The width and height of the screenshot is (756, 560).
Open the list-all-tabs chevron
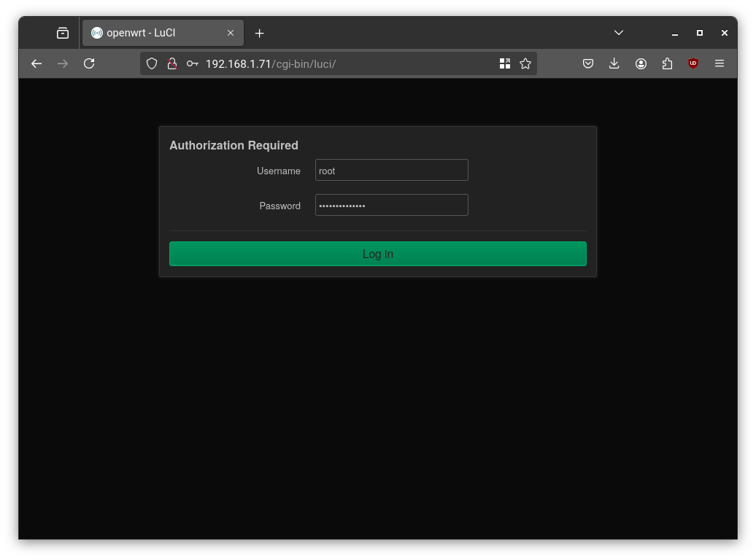click(619, 32)
